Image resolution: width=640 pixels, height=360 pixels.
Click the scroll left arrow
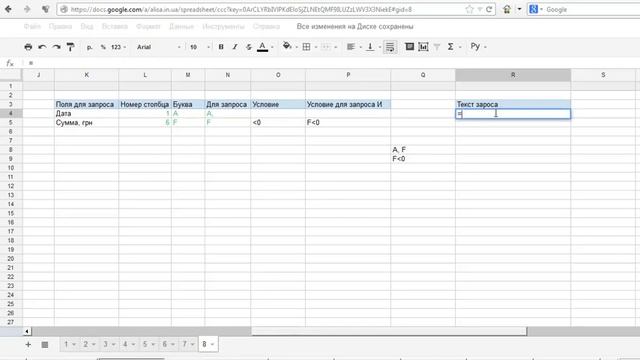[x=27, y=331]
